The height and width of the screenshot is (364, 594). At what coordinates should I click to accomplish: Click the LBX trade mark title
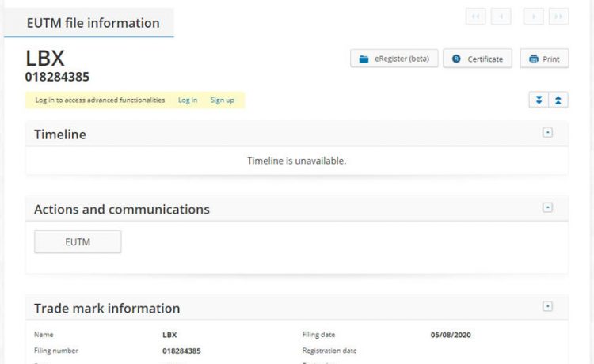pyautogui.click(x=45, y=59)
